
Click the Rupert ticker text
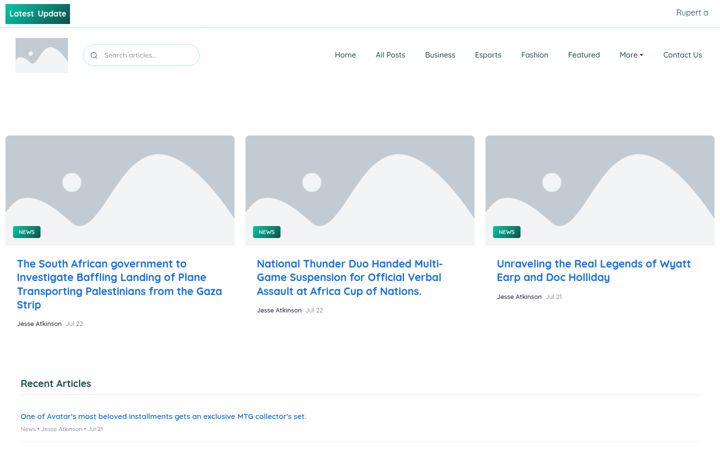tap(692, 13)
